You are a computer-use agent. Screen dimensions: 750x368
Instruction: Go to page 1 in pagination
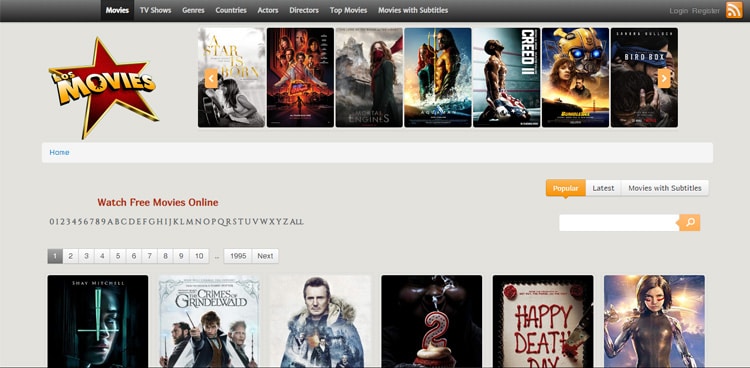click(55, 256)
